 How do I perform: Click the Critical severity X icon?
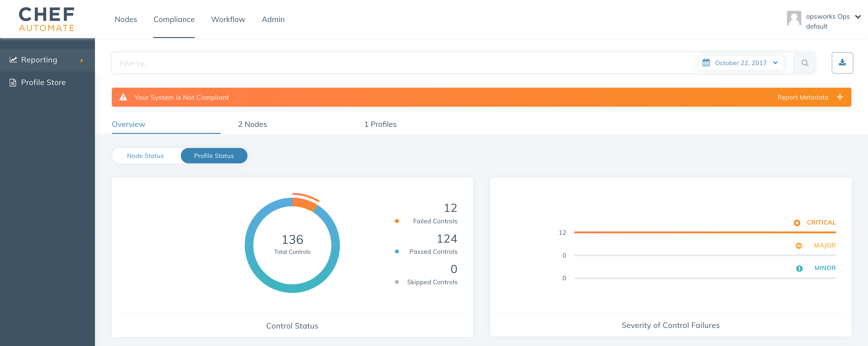pyautogui.click(x=797, y=223)
